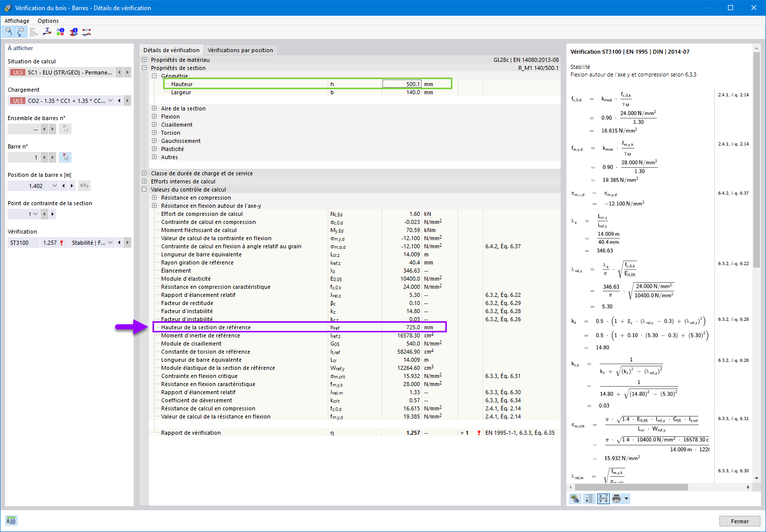
Task: Click the first toolbar icon with back arrow
Action: coord(9,32)
